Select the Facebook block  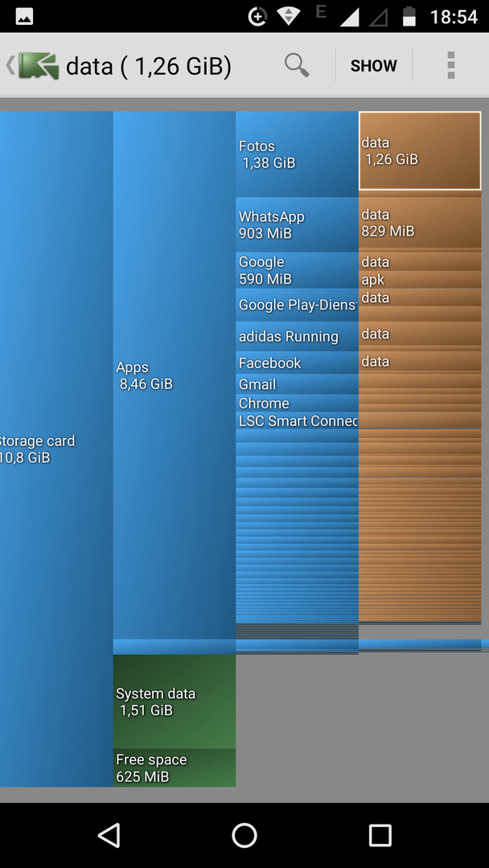point(297,362)
